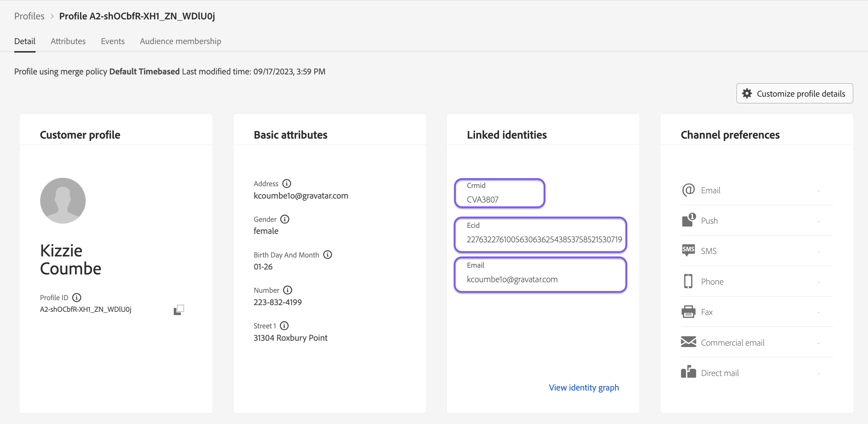Click the Fax printer icon
The height and width of the screenshot is (424, 868).
click(x=688, y=312)
